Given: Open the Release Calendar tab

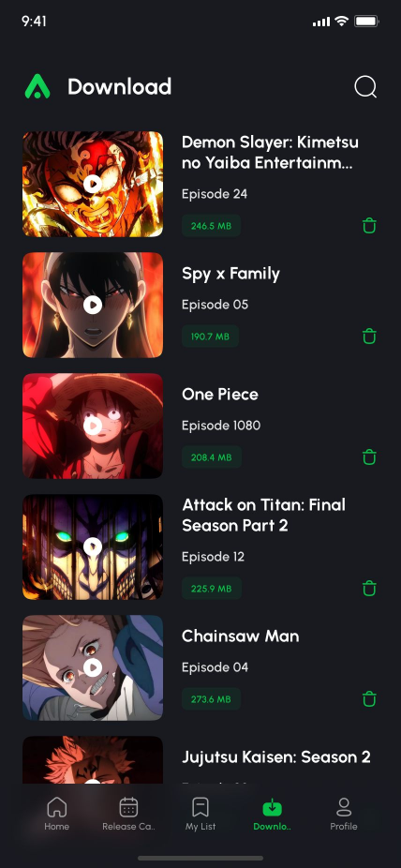Looking at the screenshot, I should 128,814.
